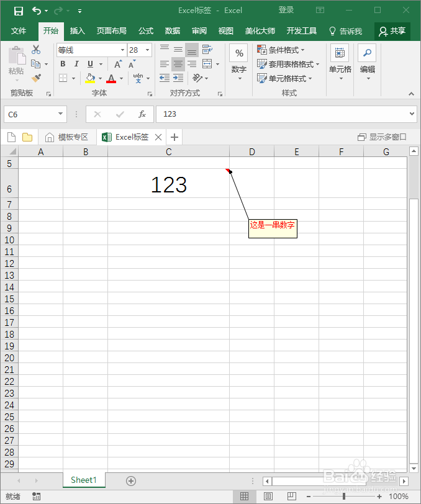Click the 共享 Share button
The image size is (421, 504).
392,31
